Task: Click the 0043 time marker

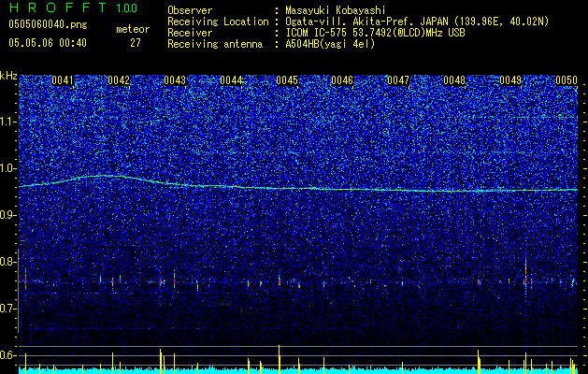Action: click(175, 80)
